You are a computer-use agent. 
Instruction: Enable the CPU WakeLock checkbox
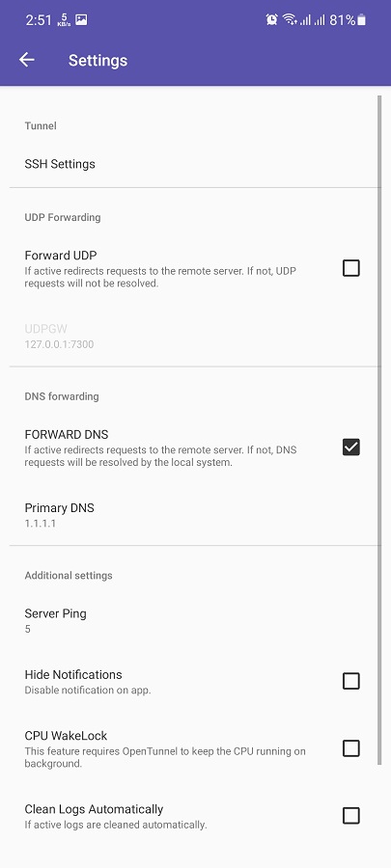pos(351,748)
